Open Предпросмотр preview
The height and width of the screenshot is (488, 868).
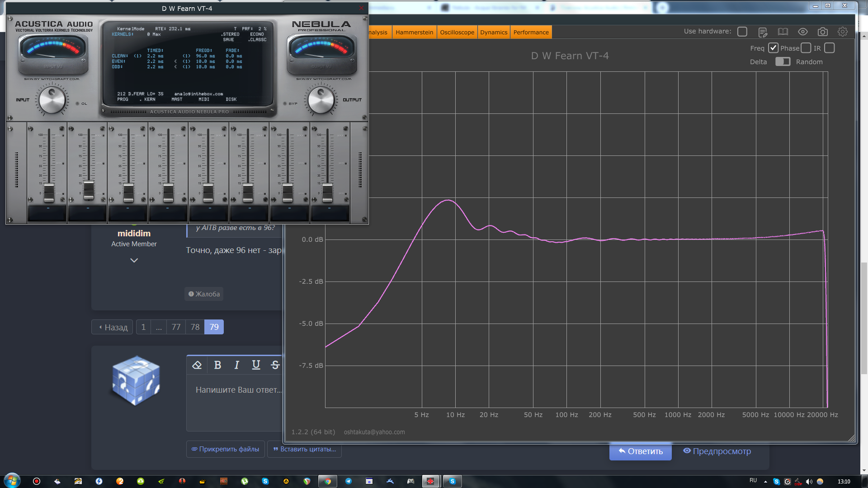point(717,451)
